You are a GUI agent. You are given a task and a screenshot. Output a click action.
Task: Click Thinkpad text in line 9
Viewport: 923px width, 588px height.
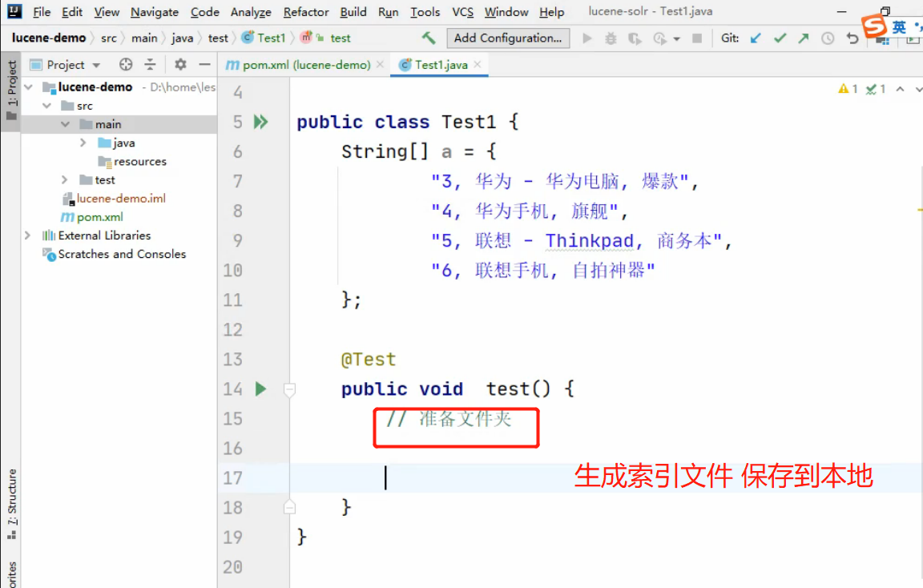589,241
